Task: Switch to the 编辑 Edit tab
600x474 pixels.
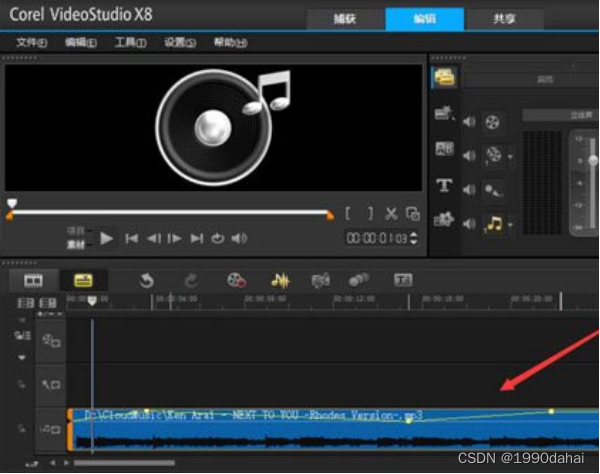Action: [x=425, y=18]
